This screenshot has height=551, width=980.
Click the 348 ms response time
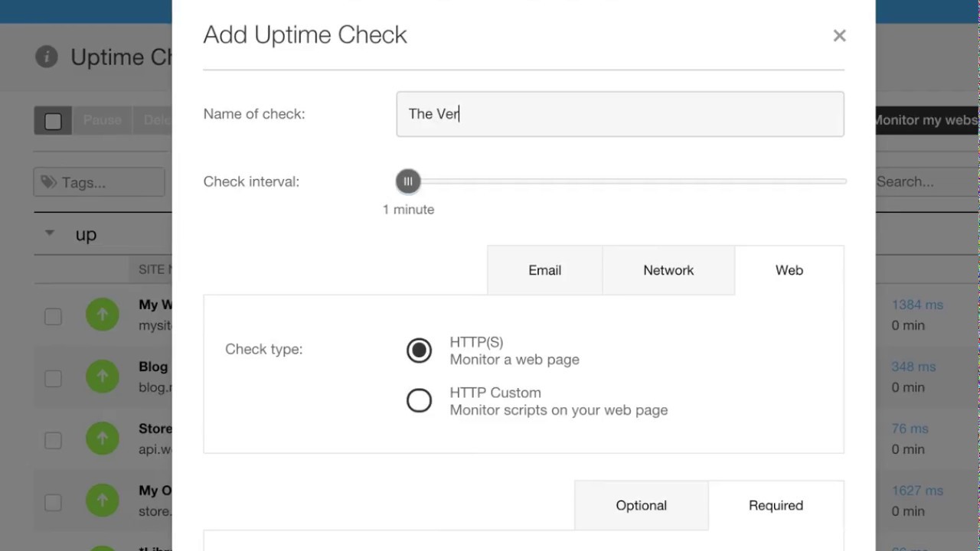pos(913,367)
